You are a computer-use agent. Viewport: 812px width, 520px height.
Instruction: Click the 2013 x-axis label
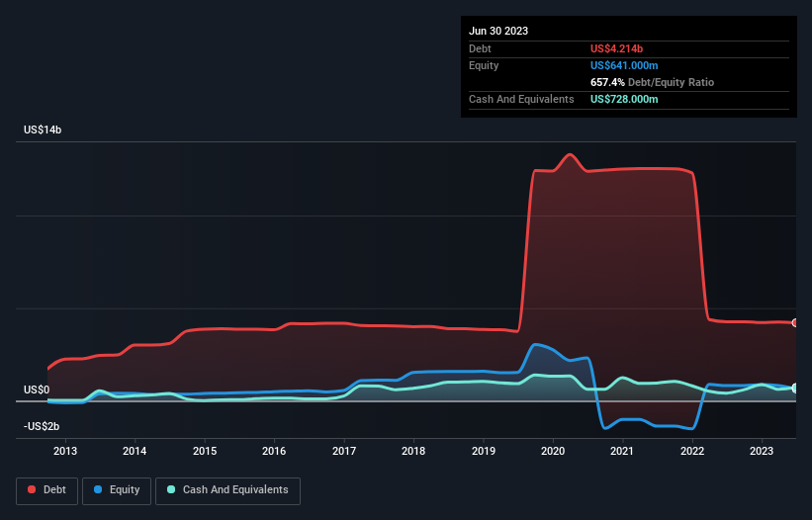point(65,451)
